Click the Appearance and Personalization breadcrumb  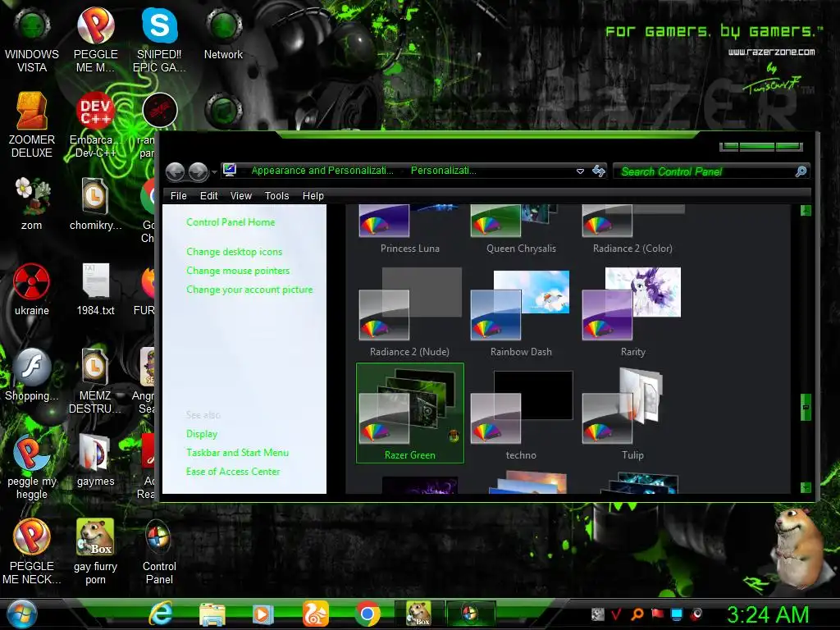pos(322,171)
